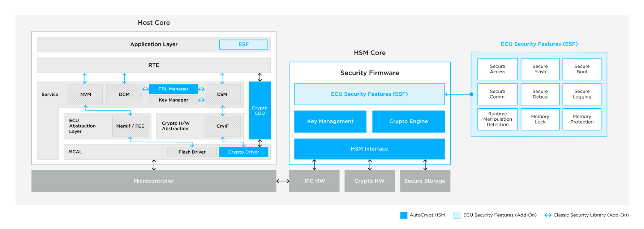Click double arrow between Microcontroller and IPC HW
The width and height of the screenshot is (644, 229).
283,181
